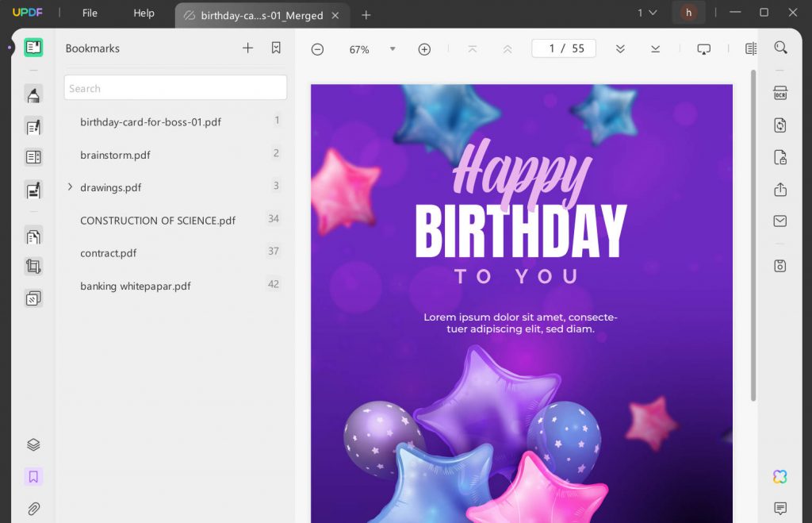Jump to contract.pdf bookmark
The width and height of the screenshot is (812, 523).
[x=109, y=253]
